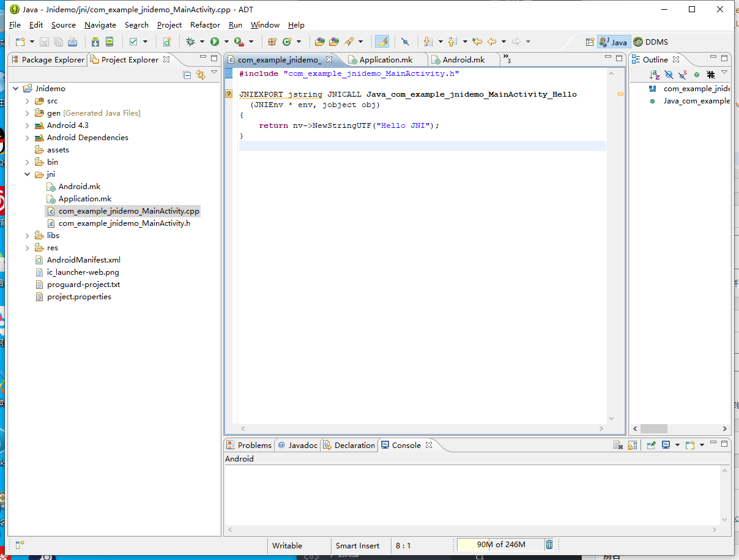Switch to the DDMS perspective
This screenshot has height=560, width=739.
651,42
